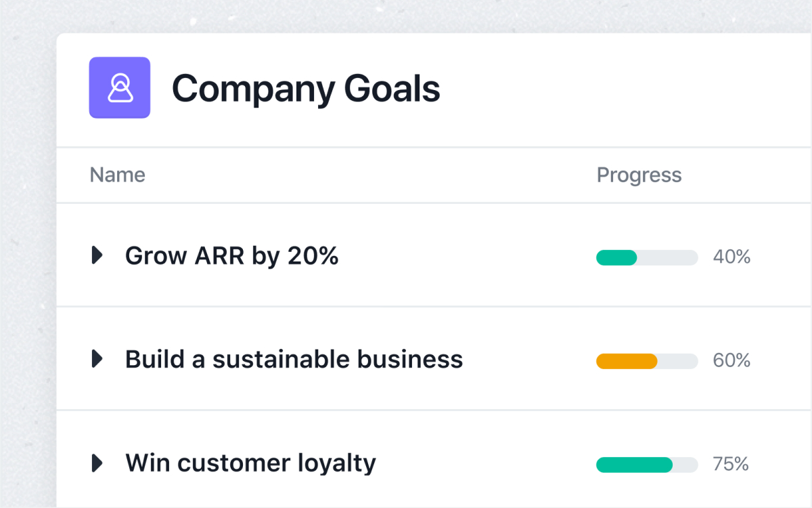Select the Win customer loyalty goal
Image resolution: width=812 pixels, height=508 pixels.
point(250,463)
